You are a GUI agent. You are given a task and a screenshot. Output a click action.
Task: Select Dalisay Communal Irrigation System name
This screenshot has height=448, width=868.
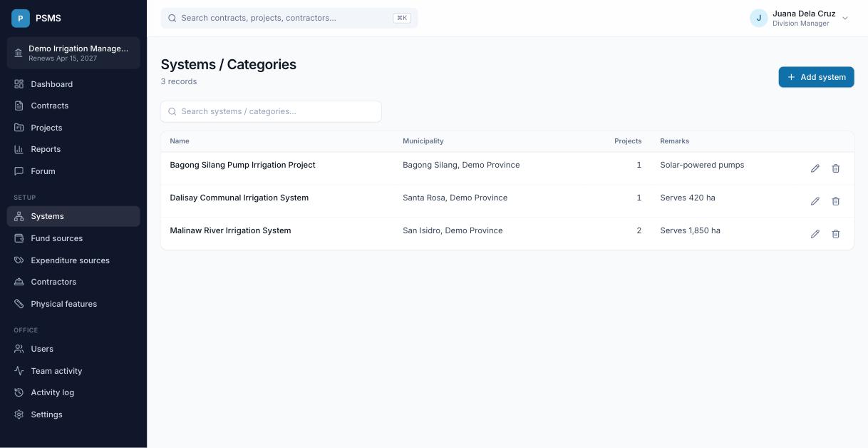click(x=239, y=198)
